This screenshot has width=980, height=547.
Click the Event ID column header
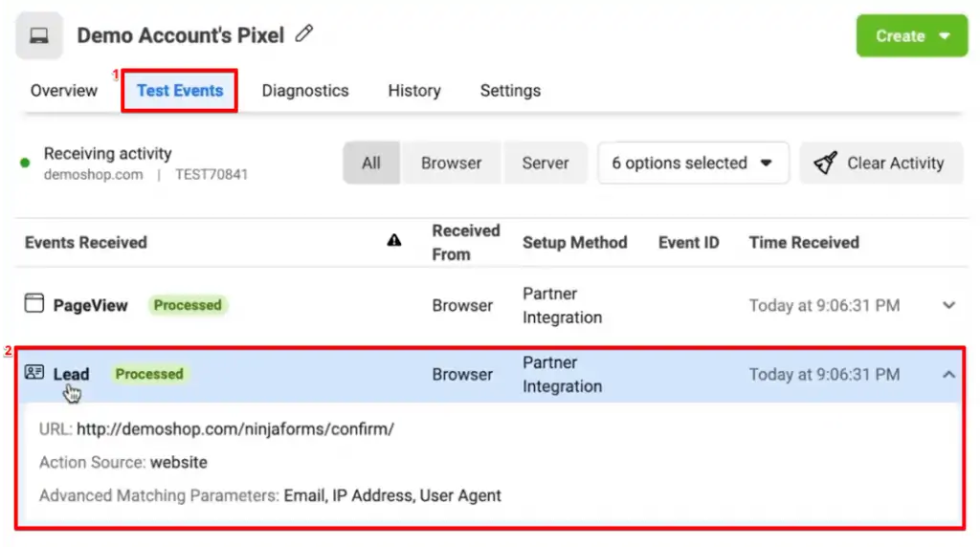click(688, 242)
